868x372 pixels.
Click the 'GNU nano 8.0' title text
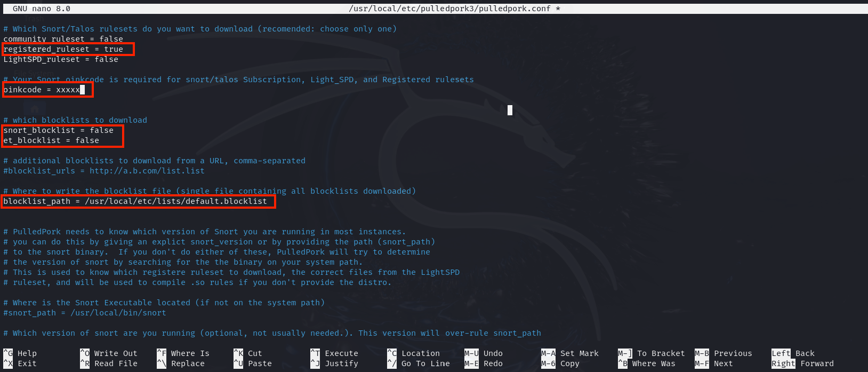[42, 9]
